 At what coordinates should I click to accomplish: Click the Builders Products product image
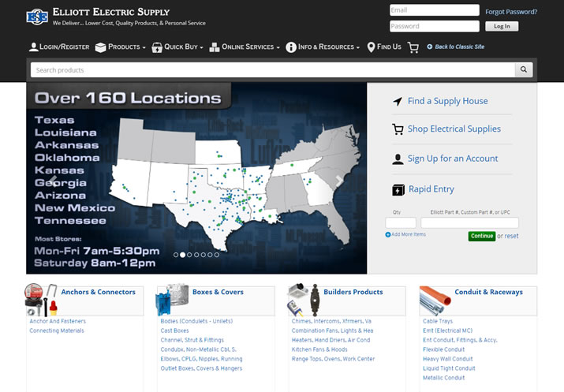click(304, 300)
